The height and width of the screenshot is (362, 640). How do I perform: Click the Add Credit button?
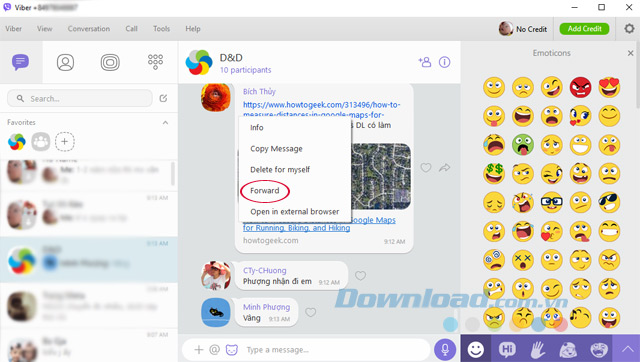[584, 29]
